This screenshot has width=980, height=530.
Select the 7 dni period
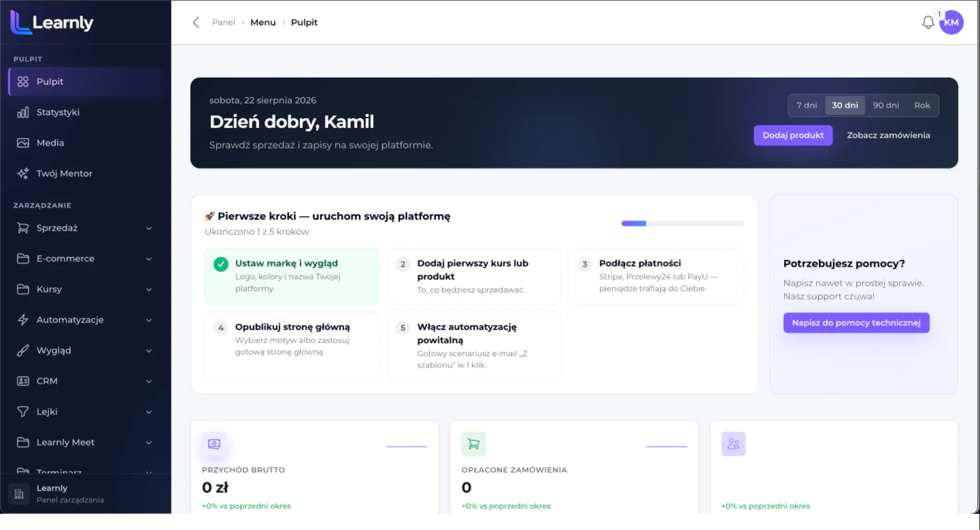[x=806, y=105]
